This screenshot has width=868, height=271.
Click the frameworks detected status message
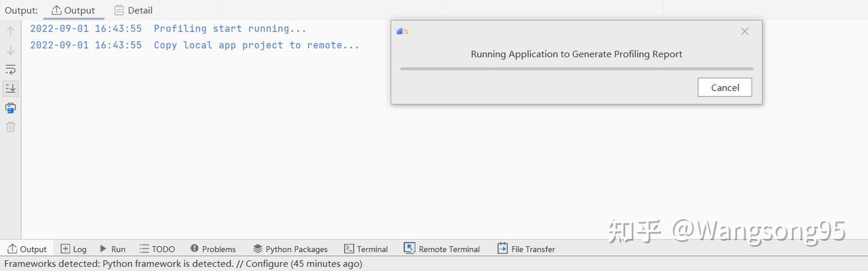[x=183, y=264]
